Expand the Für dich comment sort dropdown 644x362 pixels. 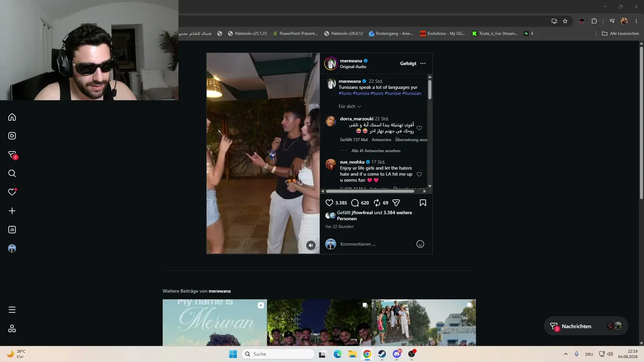click(x=350, y=107)
